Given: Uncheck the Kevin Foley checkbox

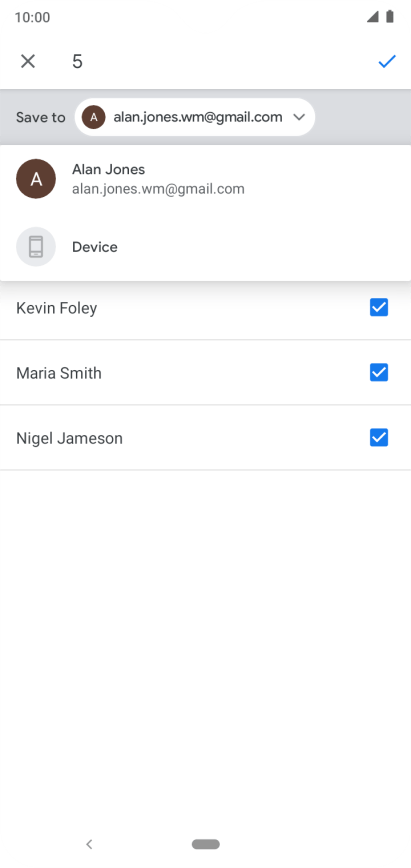Looking at the screenshot, I should 379,307.
